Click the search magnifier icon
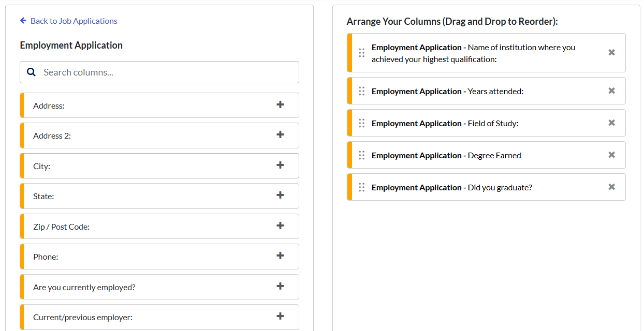The width and height of the screenshot is (644, 331). [31, 72]
